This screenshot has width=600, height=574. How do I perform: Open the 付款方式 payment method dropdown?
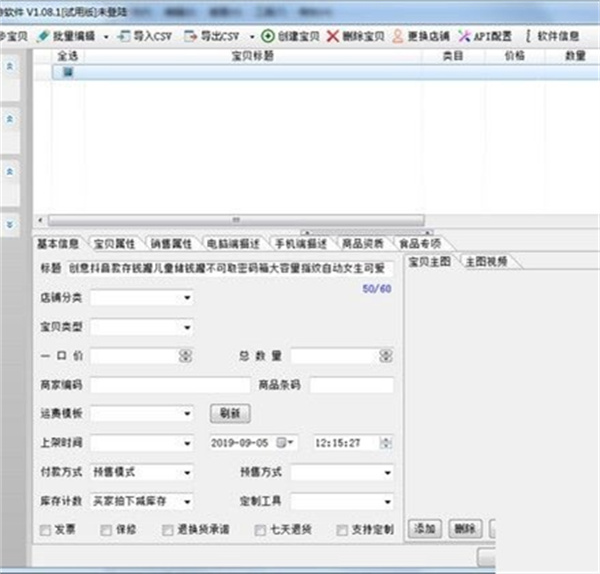click(x=187, y=472)
